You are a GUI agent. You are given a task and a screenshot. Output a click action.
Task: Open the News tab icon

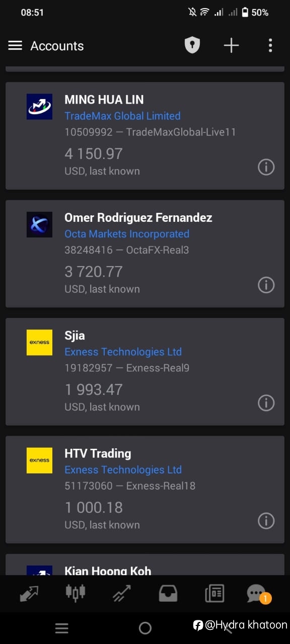pos(214,594)
